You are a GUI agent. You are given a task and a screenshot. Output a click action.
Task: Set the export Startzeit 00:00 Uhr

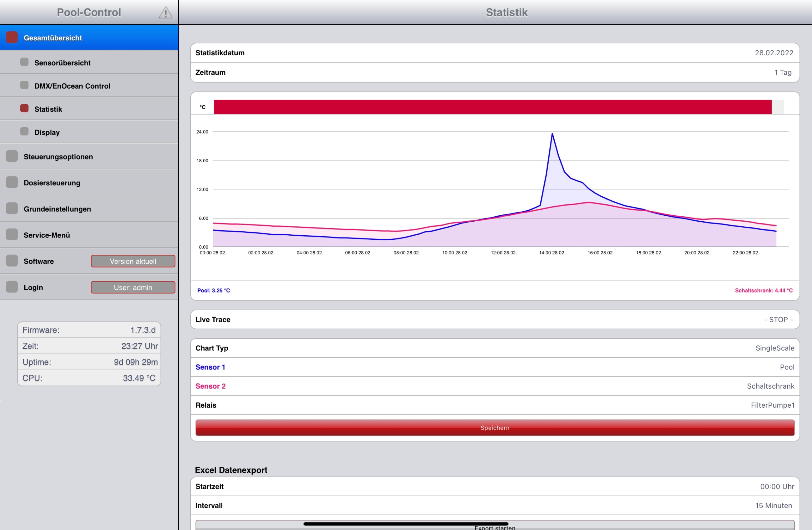pyautogui.click(x=495, y=487)
